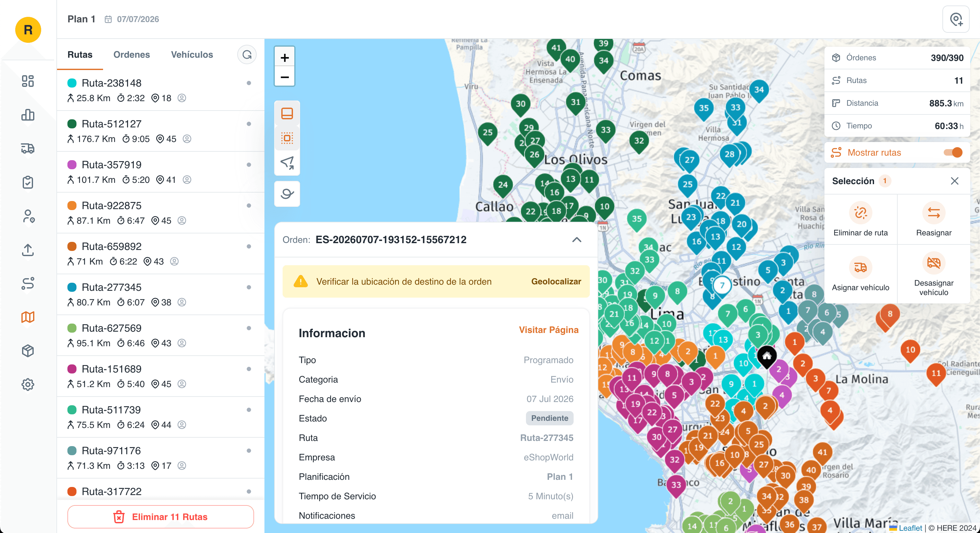Toggle dot indicator for Ruta-922875
This screenshot has height=533, width=980.
(x=249, y=206)
